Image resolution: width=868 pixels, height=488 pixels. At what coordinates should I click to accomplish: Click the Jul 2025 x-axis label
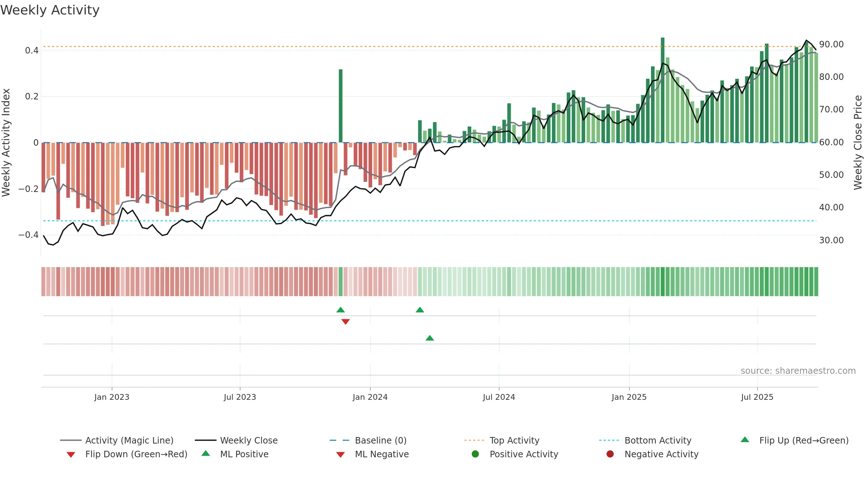click(x=757, y=397)
